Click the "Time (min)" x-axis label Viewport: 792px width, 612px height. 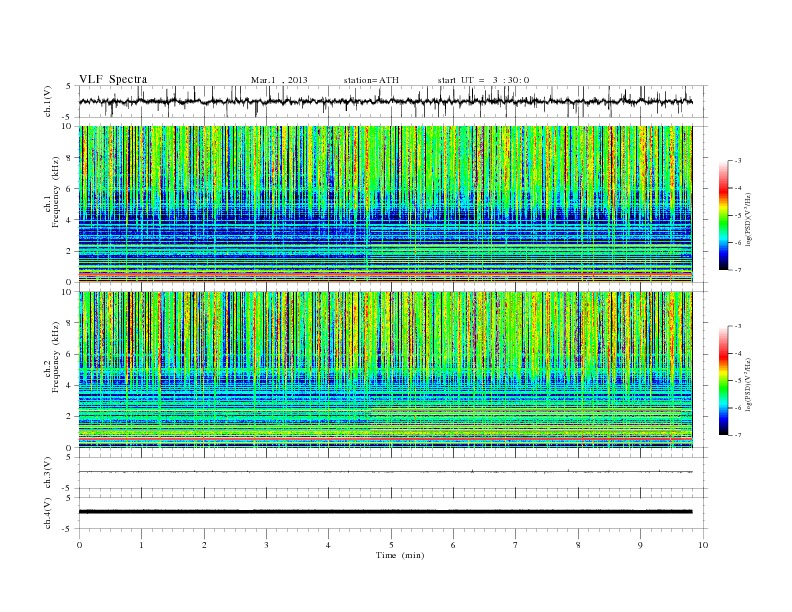pyautogui.click(x=400, y=555)
